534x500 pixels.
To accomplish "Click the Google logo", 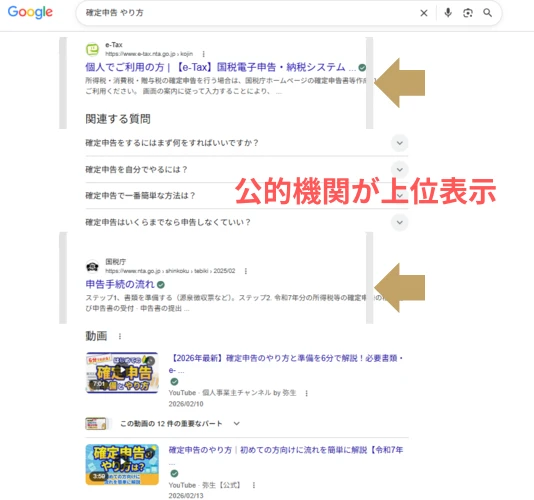I will (30, 12).
